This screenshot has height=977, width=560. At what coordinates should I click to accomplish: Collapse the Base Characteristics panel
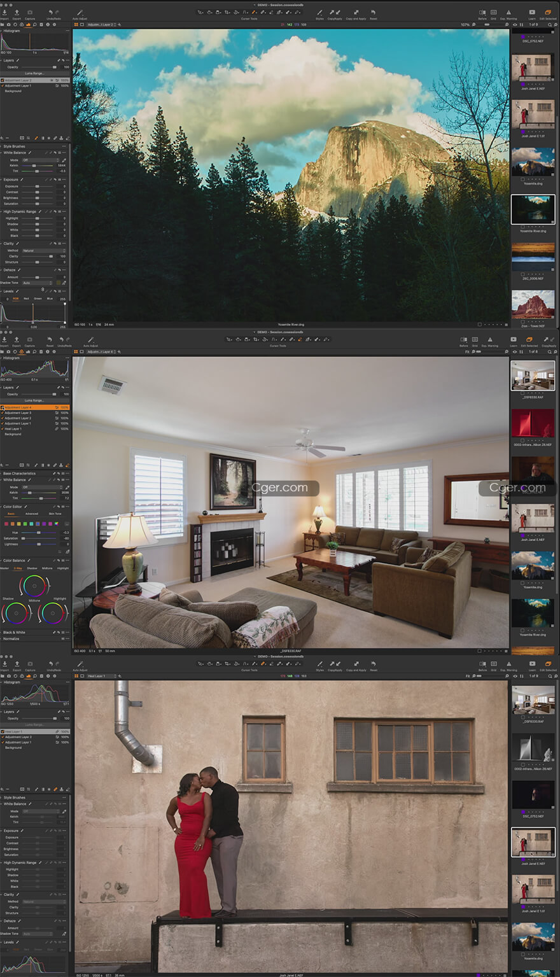[x=1, y=474]
